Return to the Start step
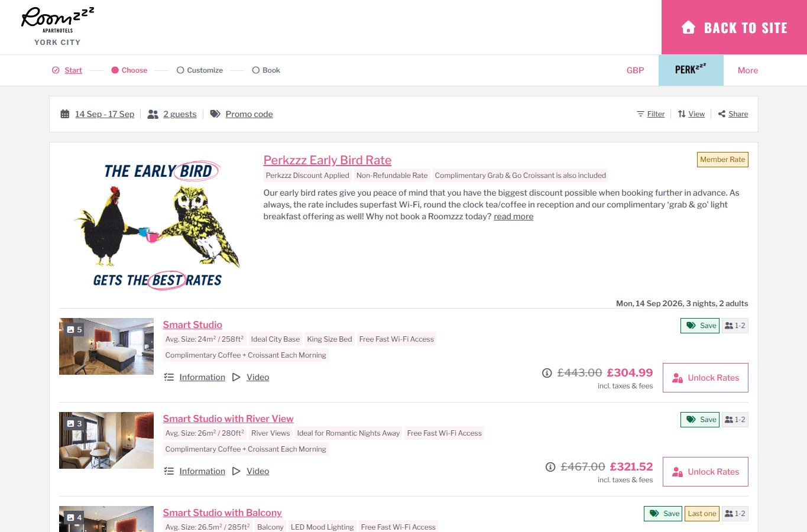 tap(73, 70)
